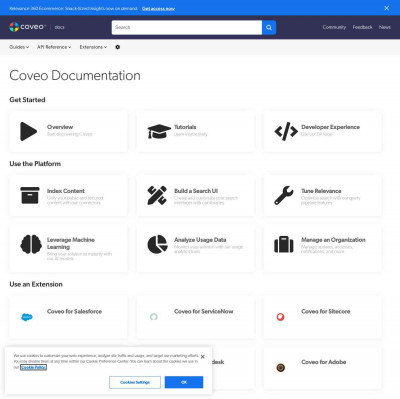This screenshot has height=399, width=400.
Task: Focus the Search input field
Action: 187,28
